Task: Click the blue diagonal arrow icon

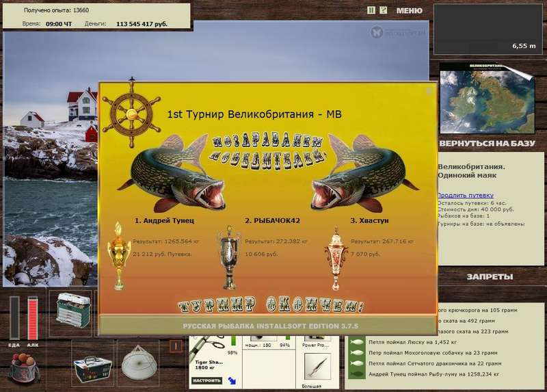Action: [232, 380]
